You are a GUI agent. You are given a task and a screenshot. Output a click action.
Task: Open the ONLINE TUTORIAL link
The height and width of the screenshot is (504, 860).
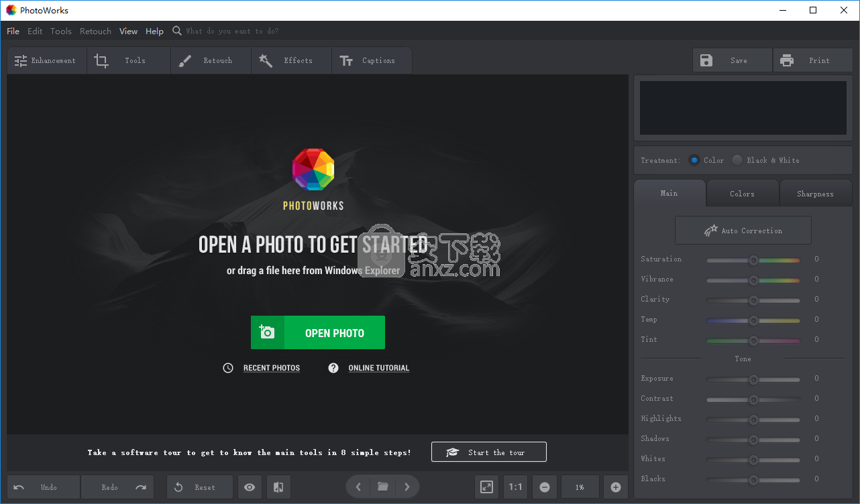click(379, 368)
